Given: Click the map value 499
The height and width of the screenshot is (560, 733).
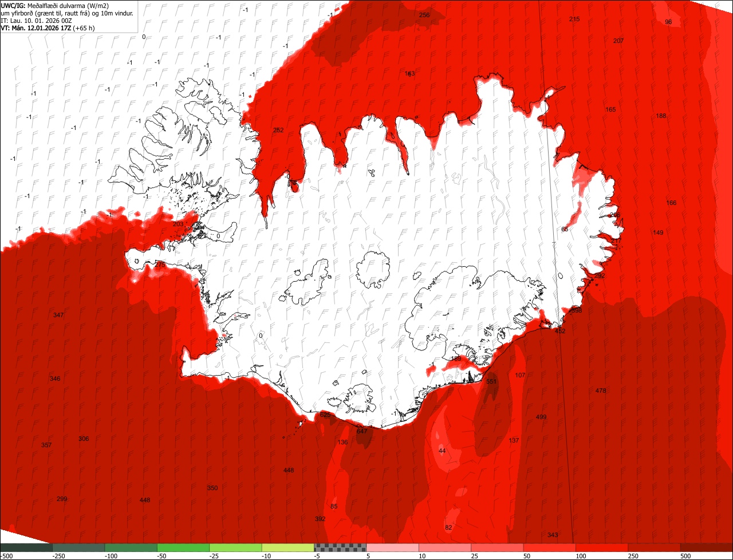Looking at the screenshot, I should pos(541,417).
